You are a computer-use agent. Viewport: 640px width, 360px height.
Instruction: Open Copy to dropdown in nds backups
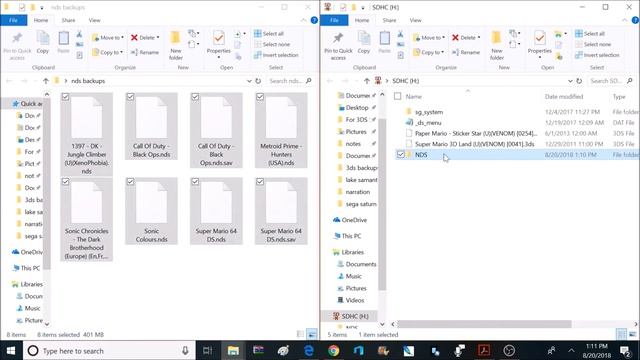click(x=107, y=52)
